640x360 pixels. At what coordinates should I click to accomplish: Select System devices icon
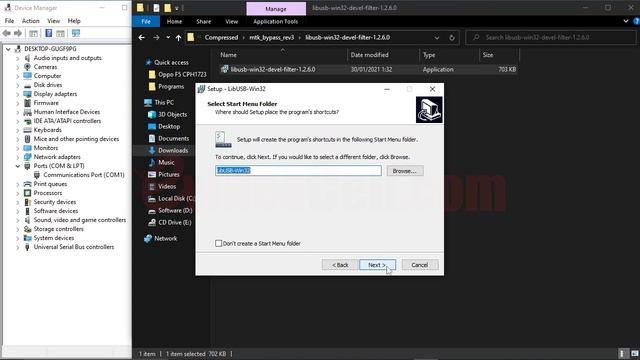coord(27,238)
